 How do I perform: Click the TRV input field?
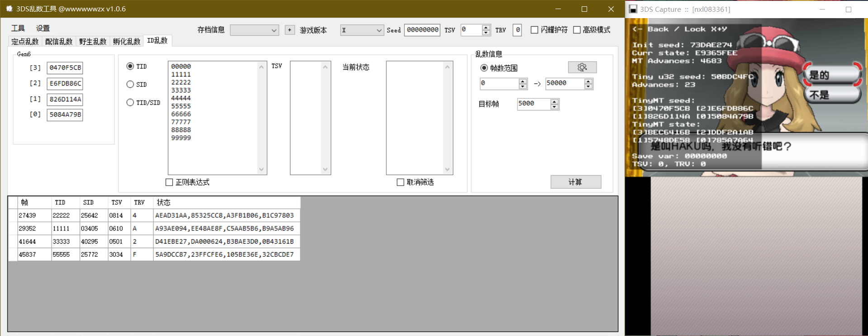click(517, 30)
